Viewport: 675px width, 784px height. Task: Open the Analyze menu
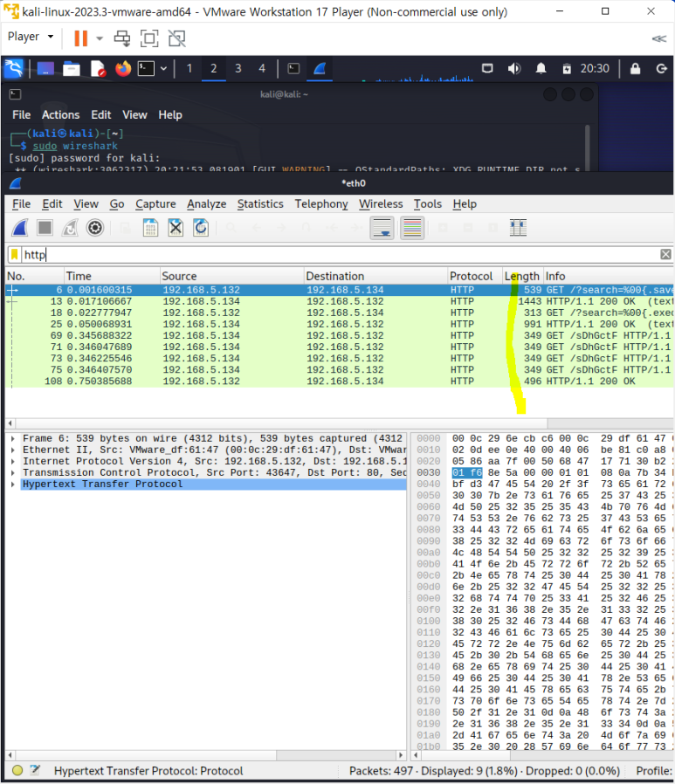pyautogui.click(x=206, y=204)
